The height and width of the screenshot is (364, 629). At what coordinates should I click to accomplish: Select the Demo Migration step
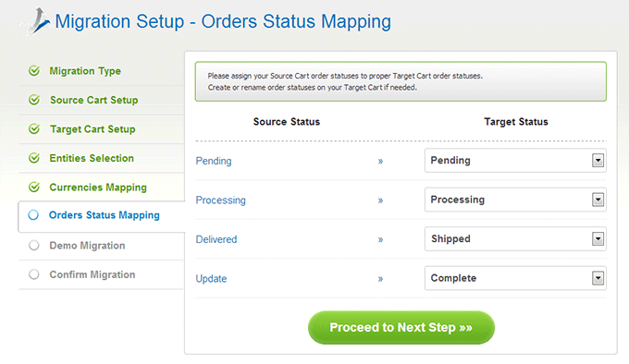click(87, 246)
